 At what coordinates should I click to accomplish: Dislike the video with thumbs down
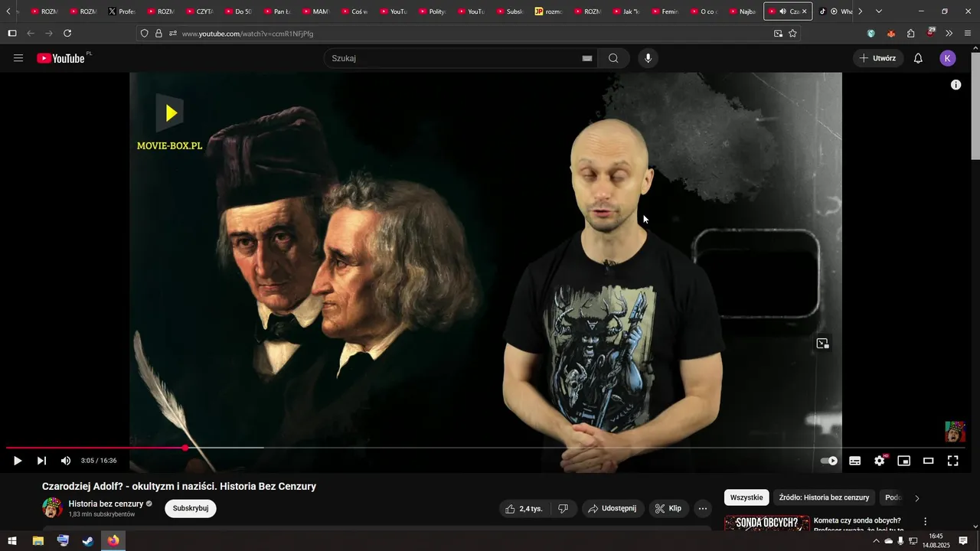pyautogui.click(x=563, y=508)
